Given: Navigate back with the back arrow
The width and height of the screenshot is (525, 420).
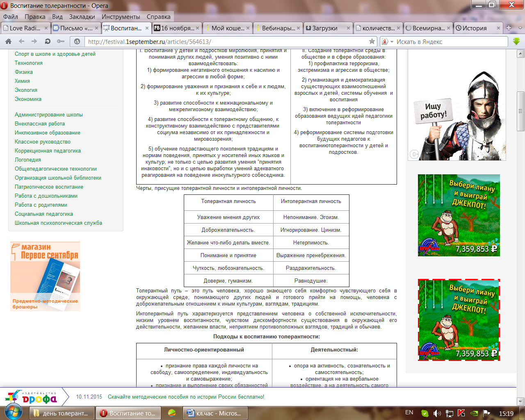Looking at the screenshot, I should (21, 41).
